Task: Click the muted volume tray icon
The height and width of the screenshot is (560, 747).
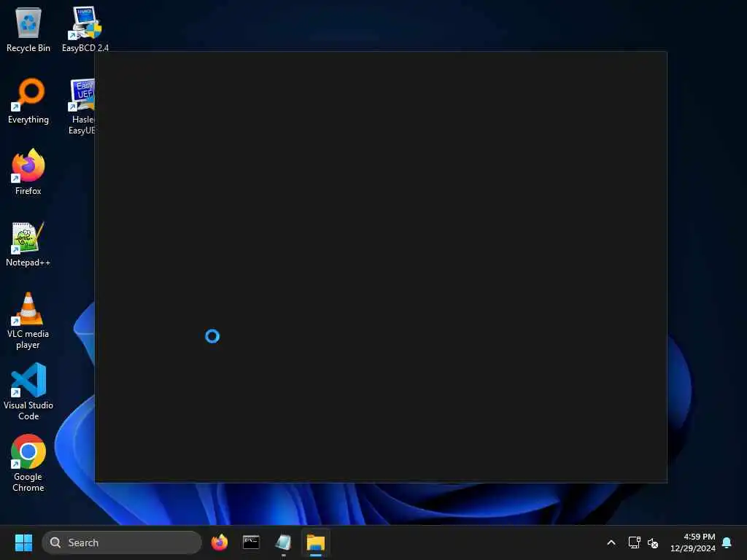Action: click(653, 542)
